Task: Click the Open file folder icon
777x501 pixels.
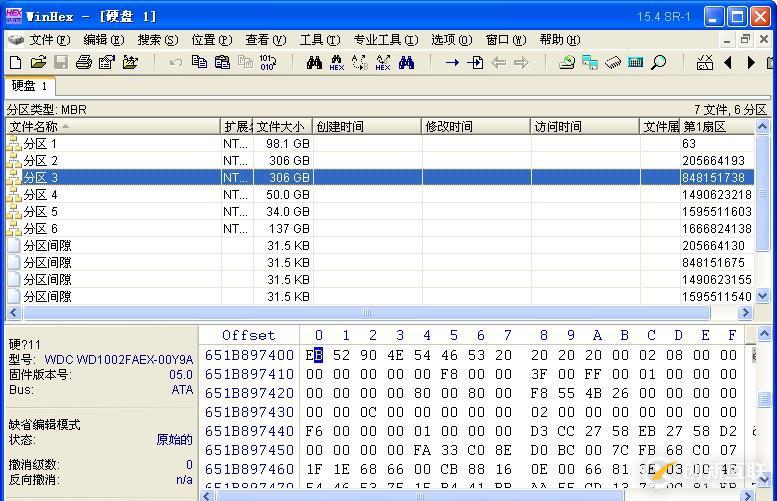Action: point(38,62)
